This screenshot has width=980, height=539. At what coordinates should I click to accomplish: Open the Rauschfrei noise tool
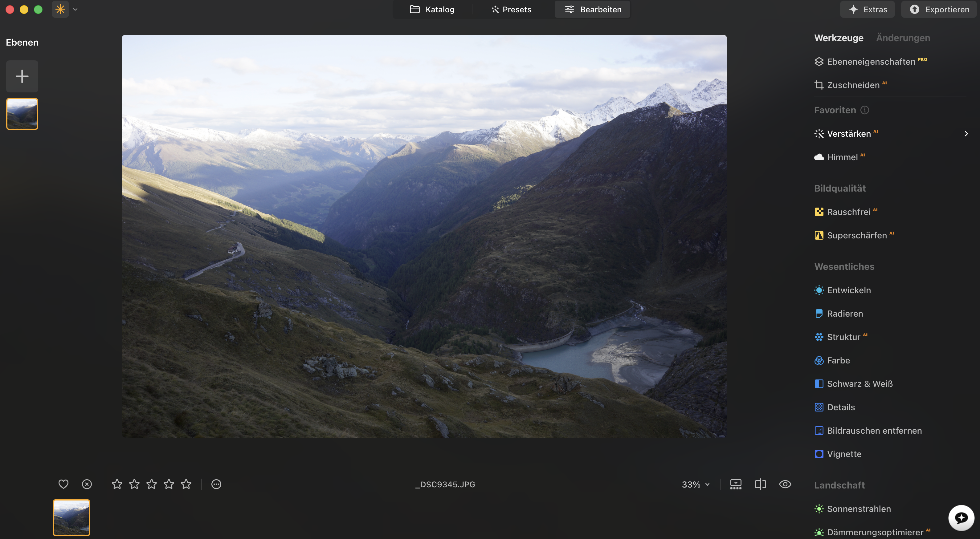click(846, 212)
